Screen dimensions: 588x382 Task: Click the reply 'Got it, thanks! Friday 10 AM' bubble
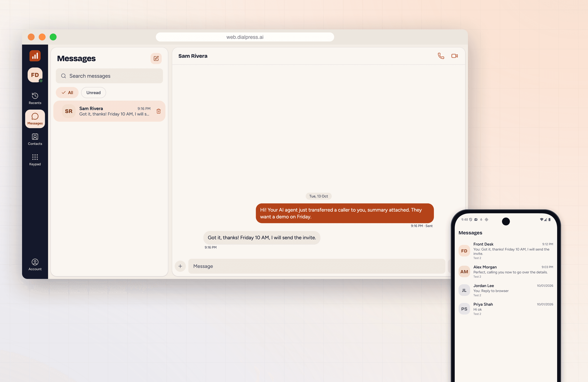(x=262, y=238)
